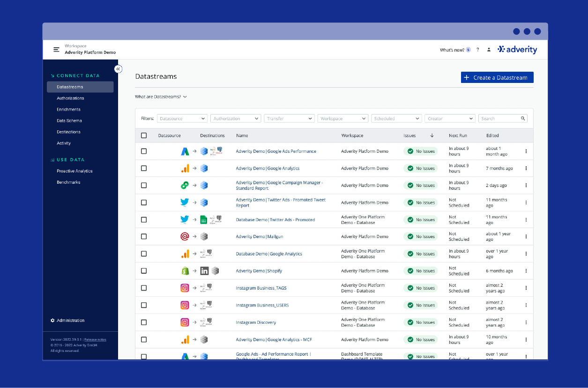Click the Create a Datastream button
588x388 pixels.
497,77
